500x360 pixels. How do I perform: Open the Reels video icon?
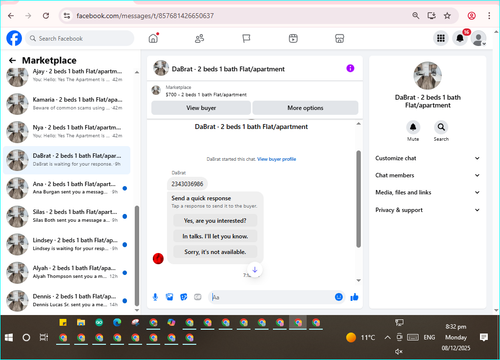(293, 39)
